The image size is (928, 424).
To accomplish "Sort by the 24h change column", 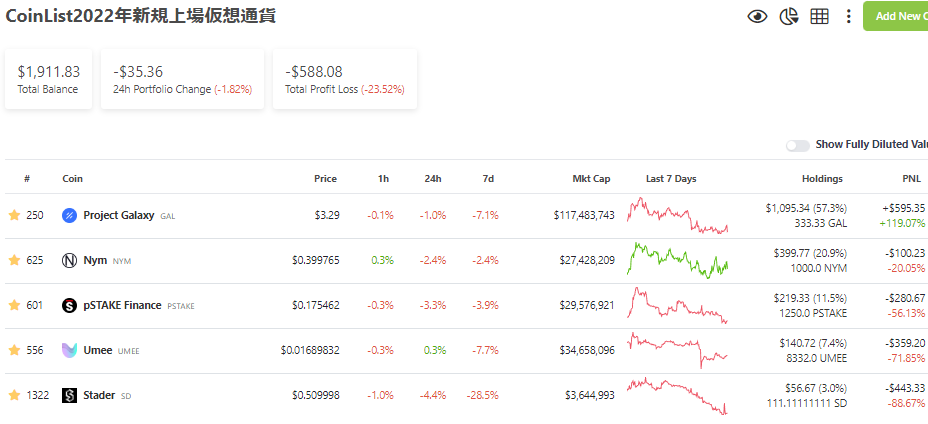I will [433, 179].
